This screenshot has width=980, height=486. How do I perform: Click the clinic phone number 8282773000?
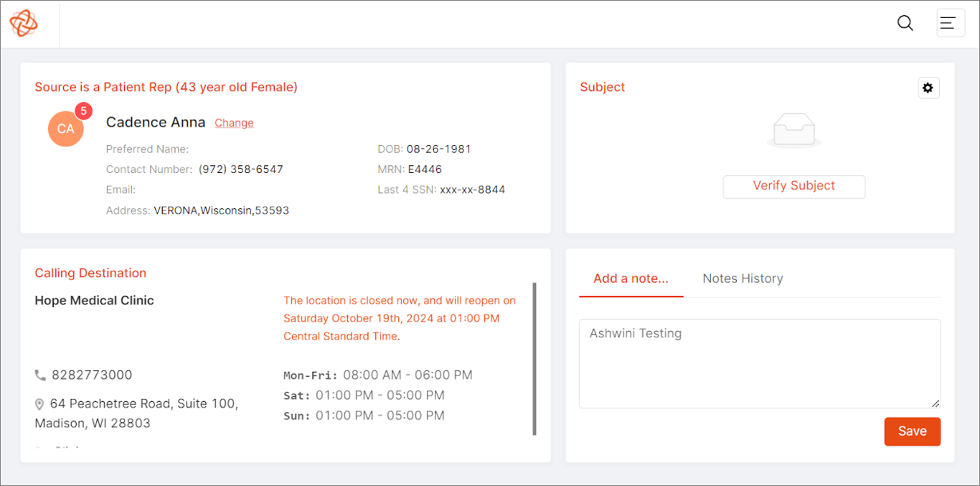[92, 375]
